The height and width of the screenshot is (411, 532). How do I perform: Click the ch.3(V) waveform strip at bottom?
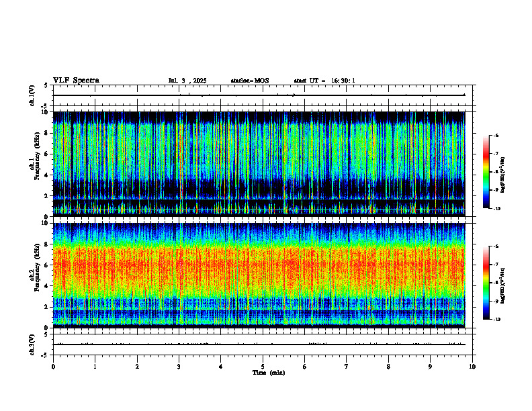[x=263, y=345]
